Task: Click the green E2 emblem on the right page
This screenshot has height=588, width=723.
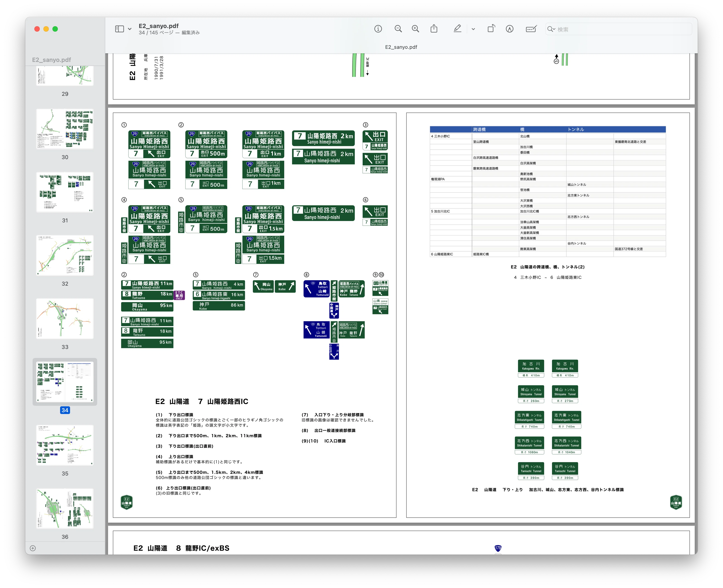Action: (x=676, y=502)
